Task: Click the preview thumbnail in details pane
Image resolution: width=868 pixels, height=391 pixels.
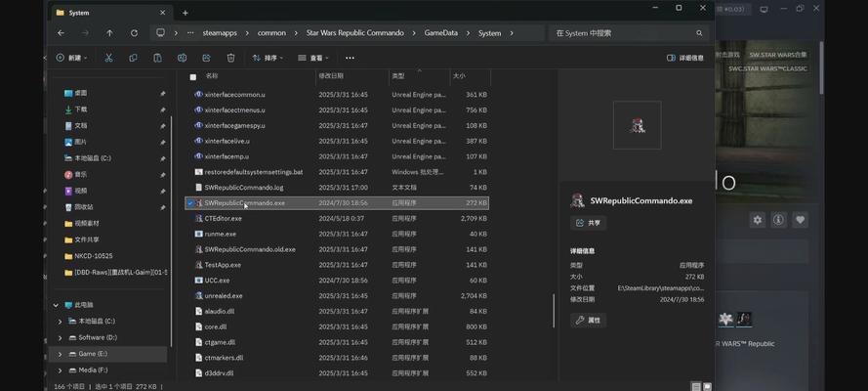Action: [638, 125]
